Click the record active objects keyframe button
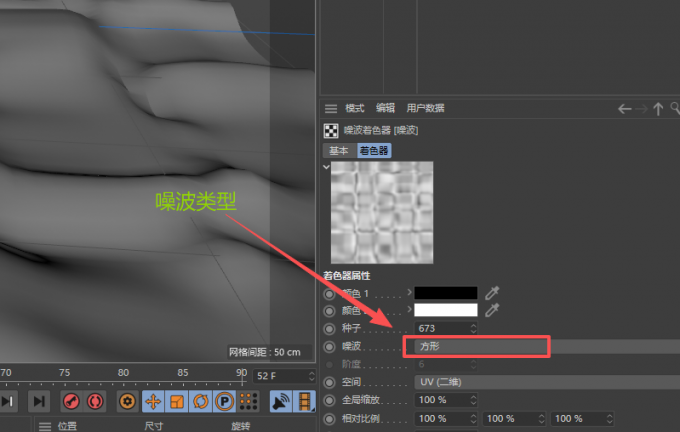 point(71,401)
